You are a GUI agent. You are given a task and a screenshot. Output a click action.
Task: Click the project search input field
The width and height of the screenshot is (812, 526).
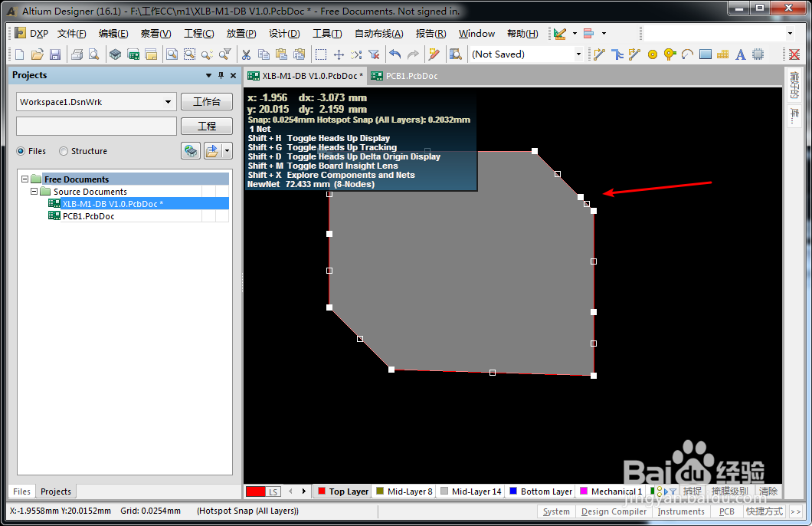97,126
